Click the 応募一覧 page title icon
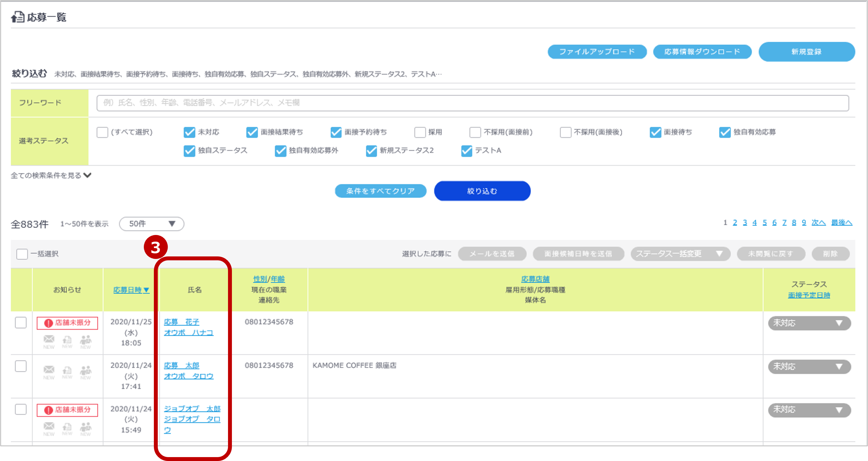868x461 pixels. [18, 17]
